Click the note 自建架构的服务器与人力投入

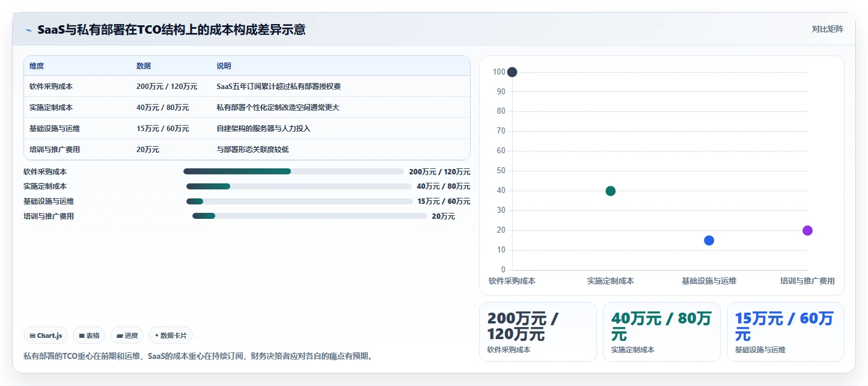click(x=263, y=129)
